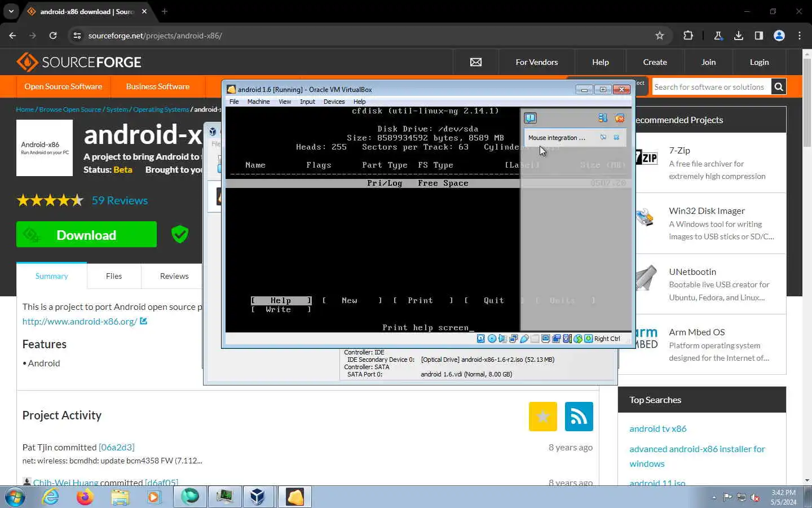
Task: Bookmark this page with the star icon
Action: point(659,36)
